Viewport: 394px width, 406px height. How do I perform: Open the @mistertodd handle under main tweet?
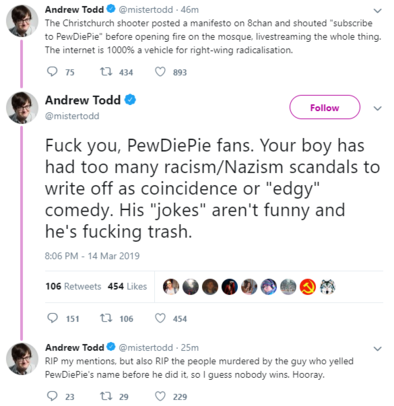coord(72,116)
